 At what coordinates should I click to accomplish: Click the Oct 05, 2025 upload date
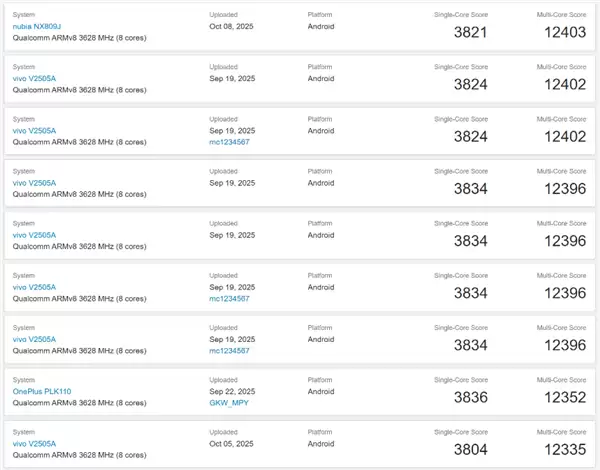[x=231, y=443]
